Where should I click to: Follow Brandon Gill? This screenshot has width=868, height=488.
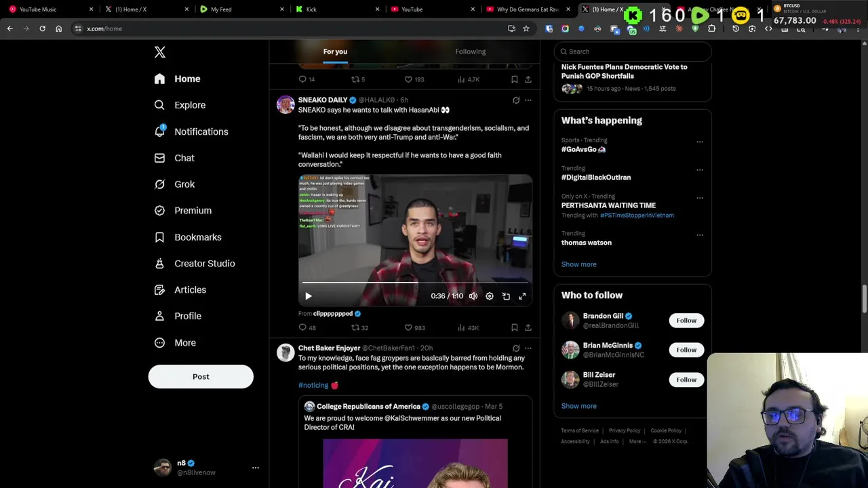click(x=686, y=320)
